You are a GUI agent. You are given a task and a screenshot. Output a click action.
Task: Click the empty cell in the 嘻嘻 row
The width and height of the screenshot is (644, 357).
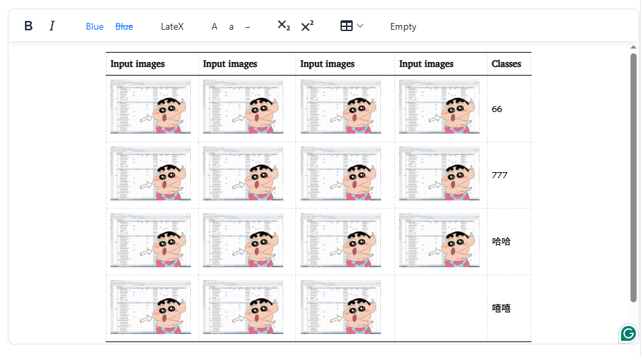click(441, 308)
